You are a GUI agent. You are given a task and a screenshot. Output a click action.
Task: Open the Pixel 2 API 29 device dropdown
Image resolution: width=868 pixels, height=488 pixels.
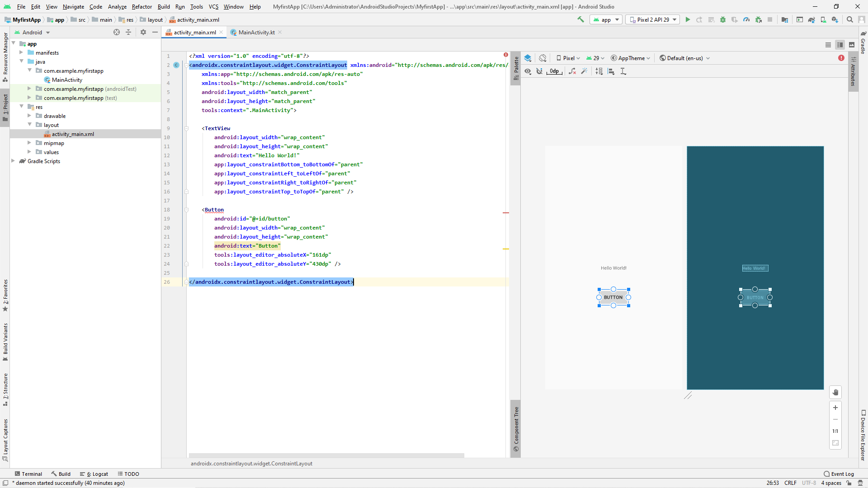pyautogui.click(x=652, y=19)
